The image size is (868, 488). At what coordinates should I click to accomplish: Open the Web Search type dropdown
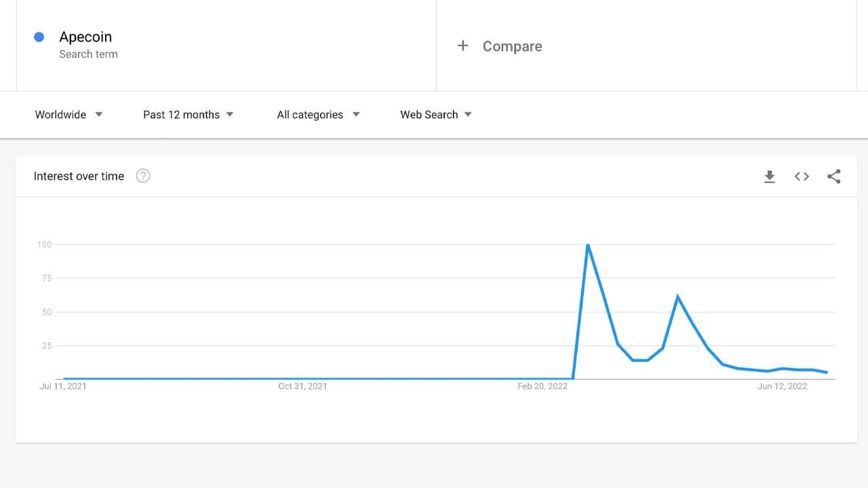coord(436,115)
